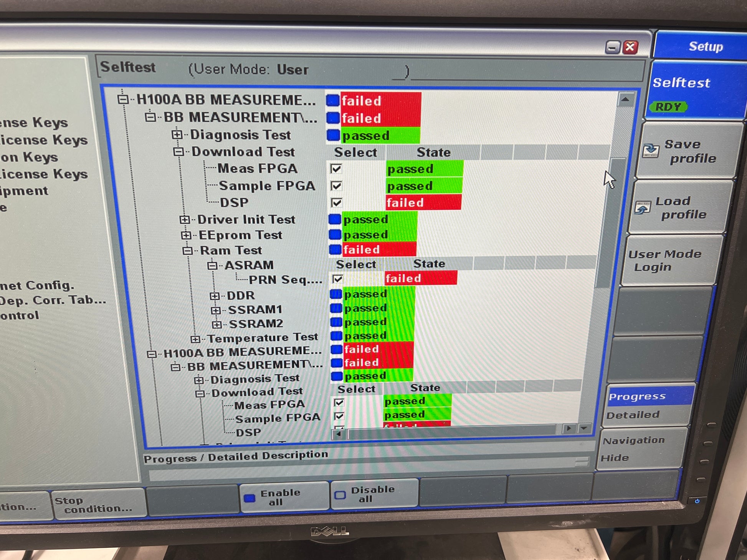Screen dimensions: 747x560
Task: Click blue selector beside Driver Init Test
Action: tap(335, 219)
